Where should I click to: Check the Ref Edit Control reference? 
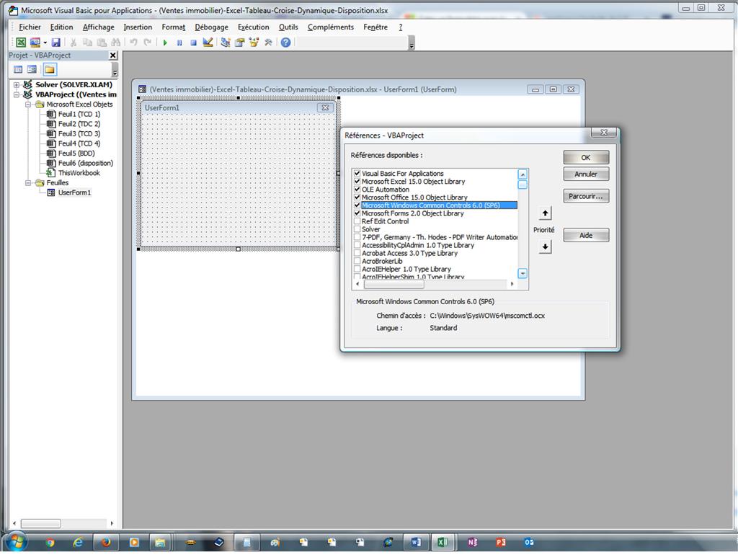(357, 221)
